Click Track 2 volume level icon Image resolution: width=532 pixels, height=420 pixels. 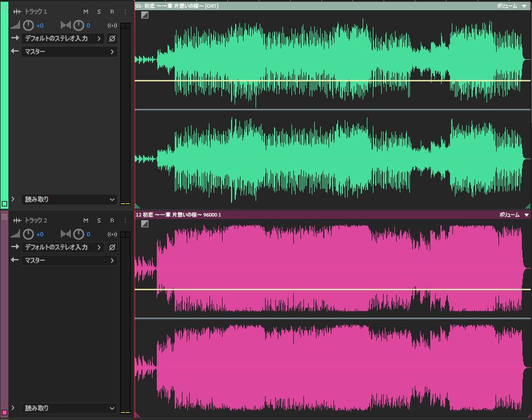(x=16, y=234)
